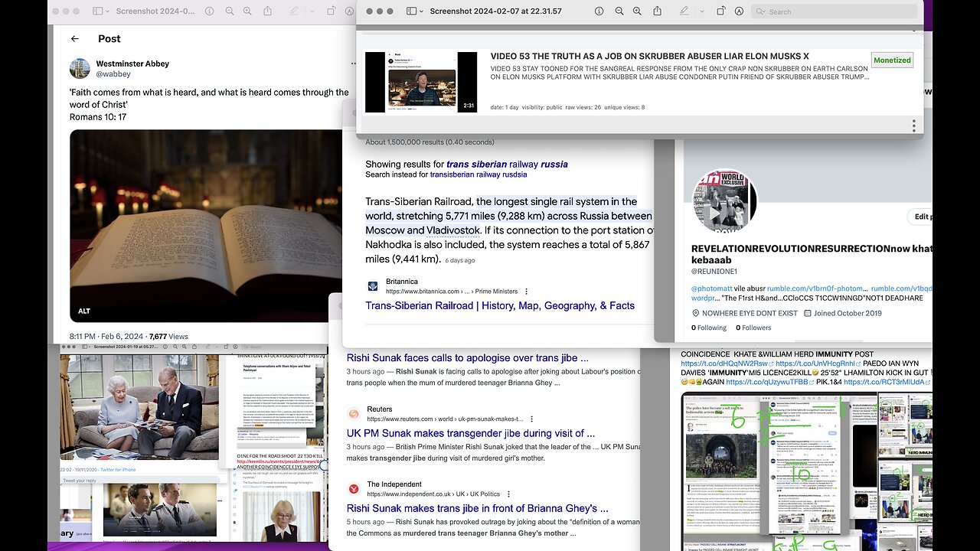Open Share menu in the 22.31.57 window
Viewport: 980px width, 551px height.
[656, 11]
